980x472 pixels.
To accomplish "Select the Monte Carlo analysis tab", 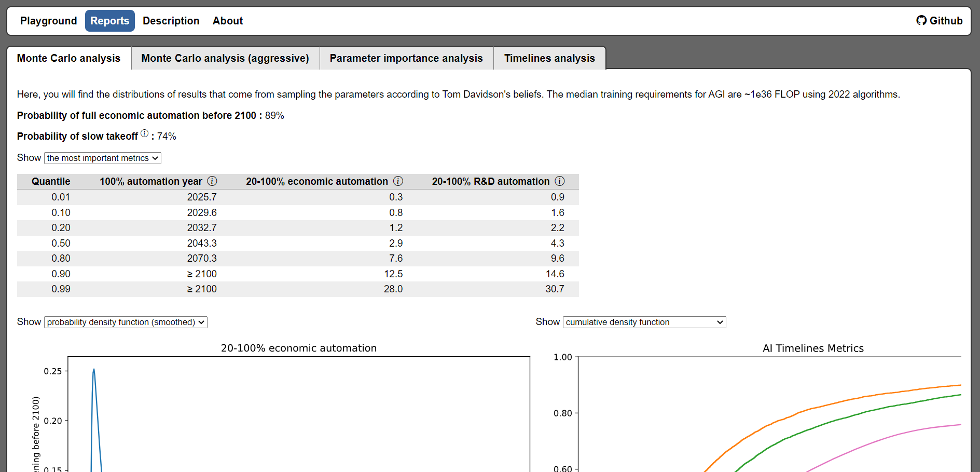I will 68,58.
